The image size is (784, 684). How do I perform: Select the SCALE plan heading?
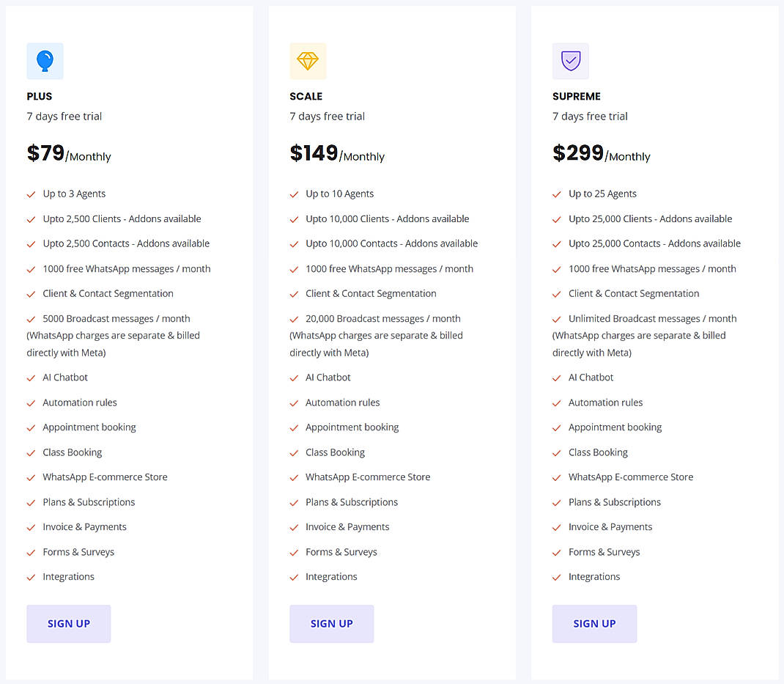click(x=306, y=96)
